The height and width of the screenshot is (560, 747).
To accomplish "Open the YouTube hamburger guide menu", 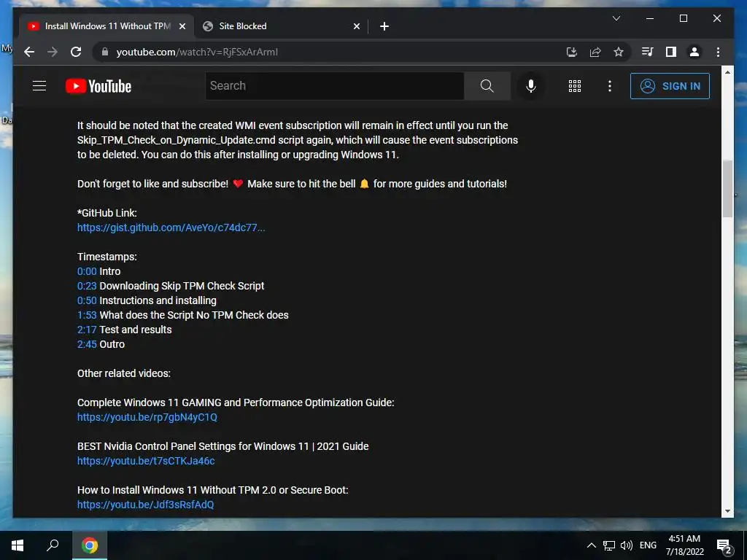I will coord(39,86).
